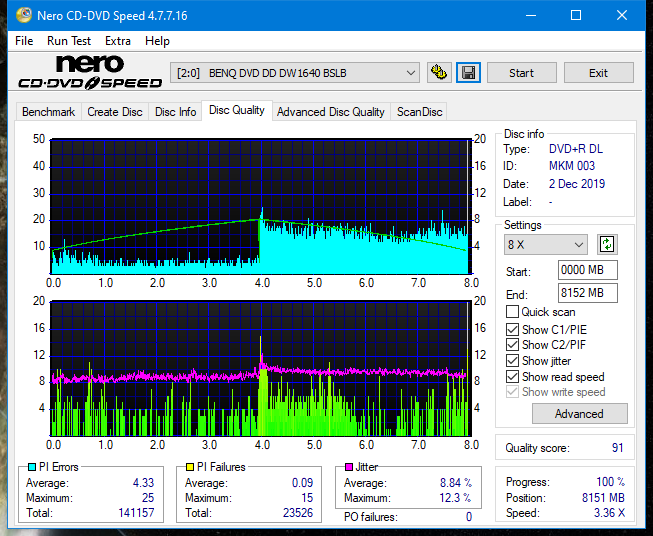This screenshot has width=653, height=536.
Task: Click Jitter maximum 12.3 % value
Action: [456, 498]
